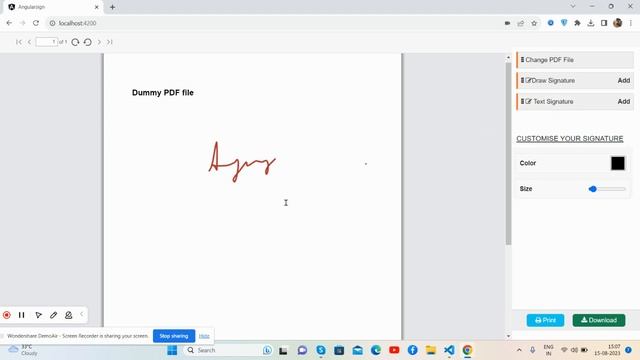Click the page number input box
The height and width of the screenshot is (360, 640).
pos(47,42)
